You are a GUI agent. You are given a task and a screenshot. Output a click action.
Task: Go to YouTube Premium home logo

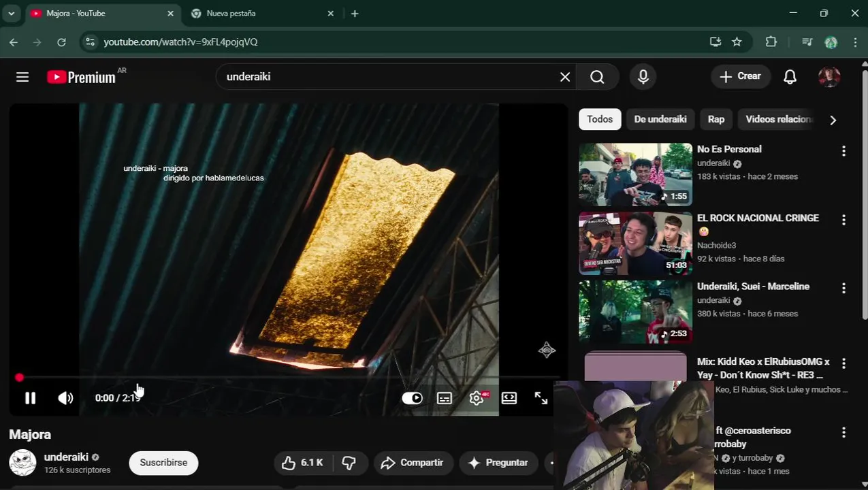[82, 77]
